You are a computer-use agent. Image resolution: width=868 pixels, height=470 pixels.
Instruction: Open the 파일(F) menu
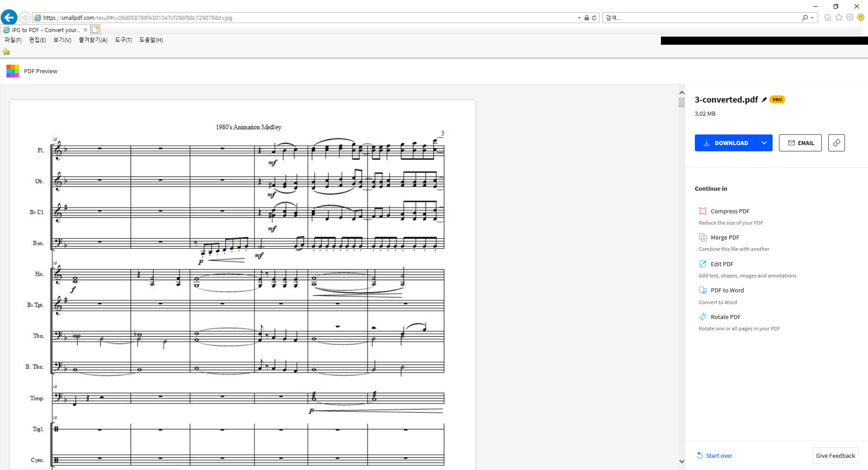pyautogui.click(x=13, y=40)
